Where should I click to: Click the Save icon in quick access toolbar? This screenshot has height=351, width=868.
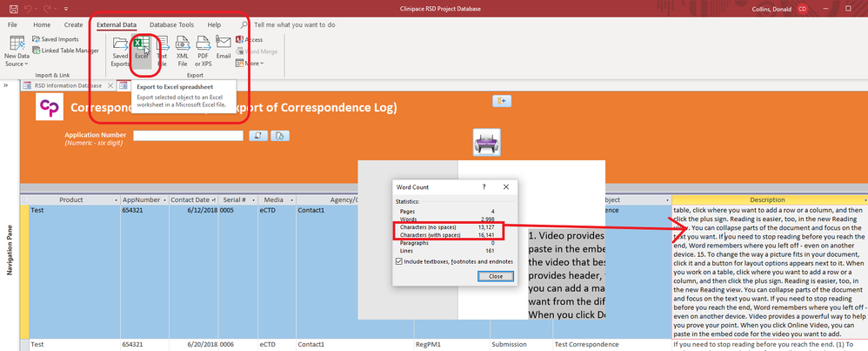pyautogui.click(x=14, y=9)
